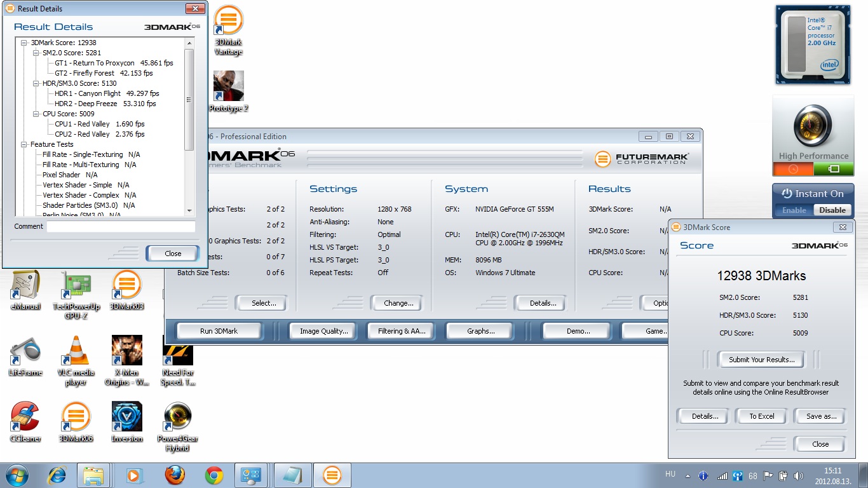
Task: Collapse the 3DMark Score tree node
Action: click(24, 43)
